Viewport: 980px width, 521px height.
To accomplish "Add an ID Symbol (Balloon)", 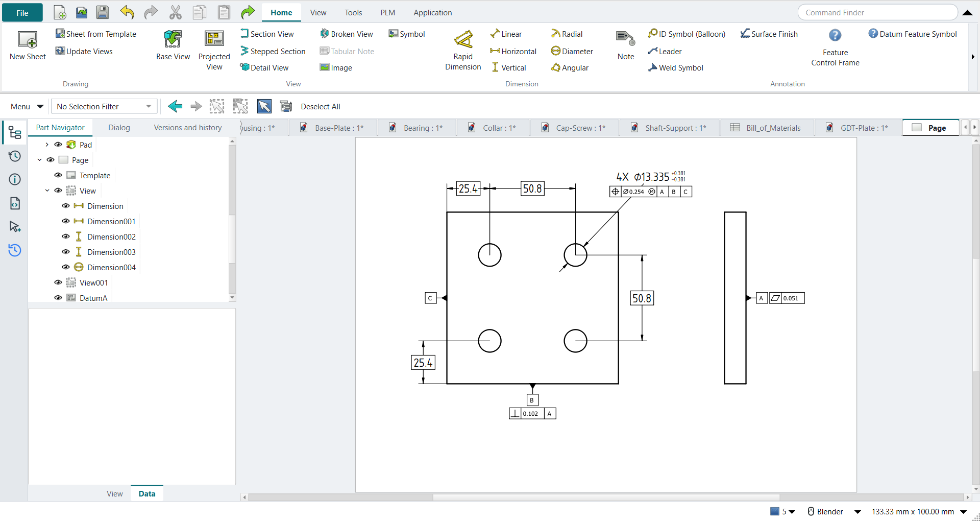I will (687, 34).
